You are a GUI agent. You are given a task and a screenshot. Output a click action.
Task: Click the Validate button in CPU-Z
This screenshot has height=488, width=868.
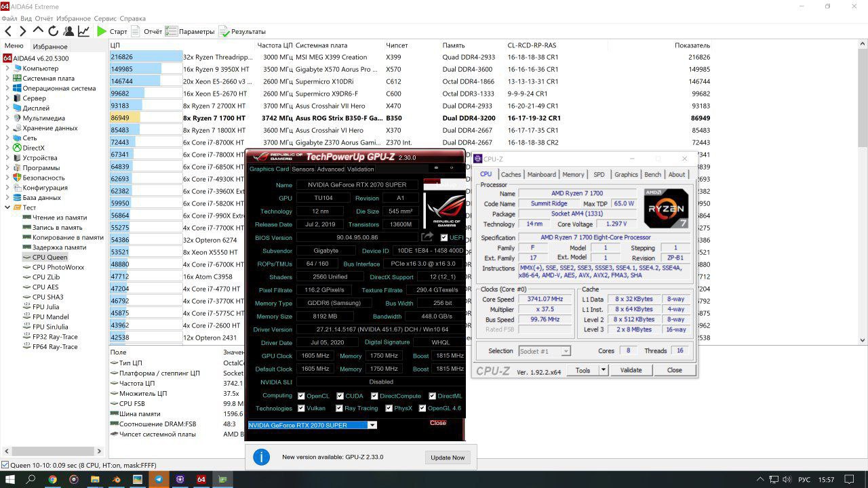pyautogui.click(x=631, y=370)
